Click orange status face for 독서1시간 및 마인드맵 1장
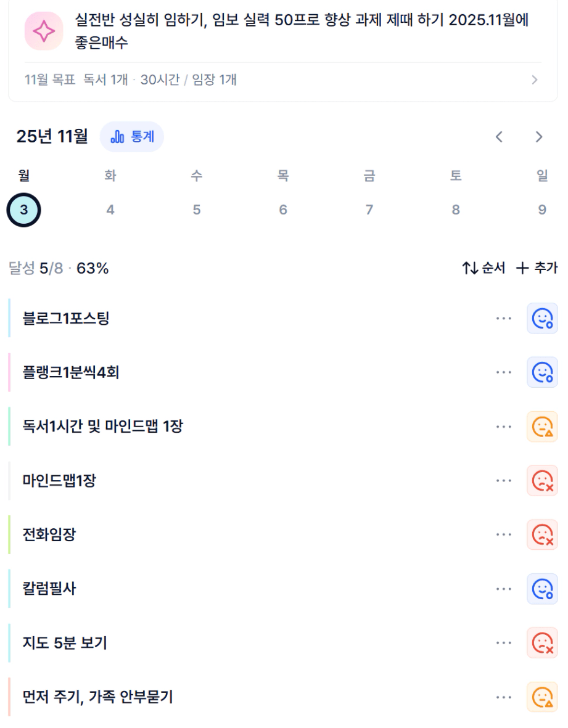The image size is (568, 728). pyautogui.click(x=542, y=427)
